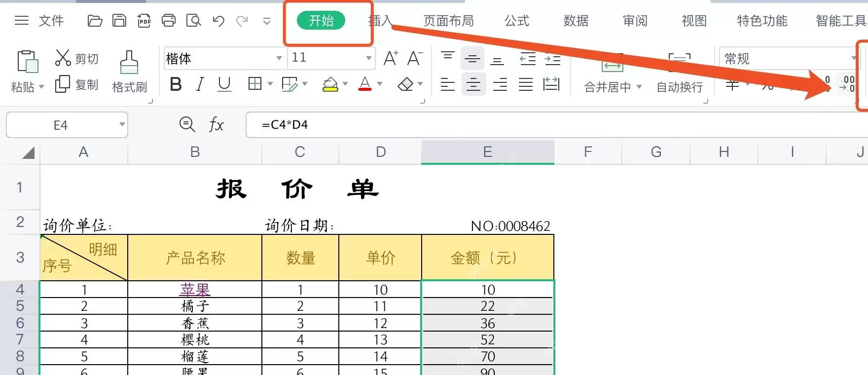Screen dimensions: 868x375
Task: Switch to the 页面布局 tab
Action: pos(448,21)
